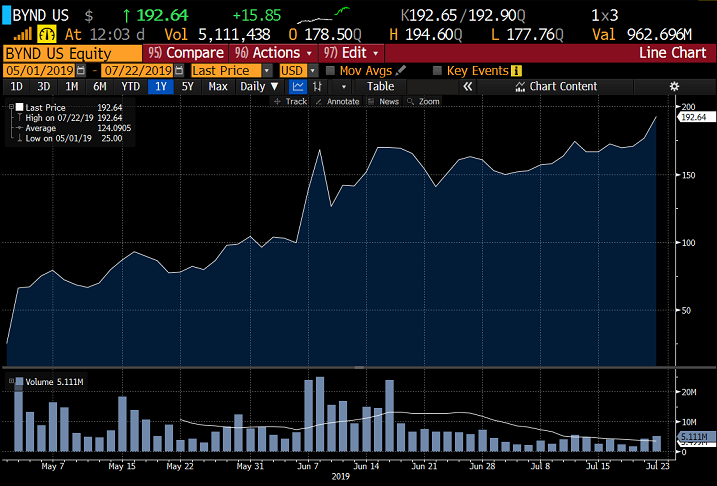
Task: Choose the Zoom magnifier tool
Action: pos(423,101)
